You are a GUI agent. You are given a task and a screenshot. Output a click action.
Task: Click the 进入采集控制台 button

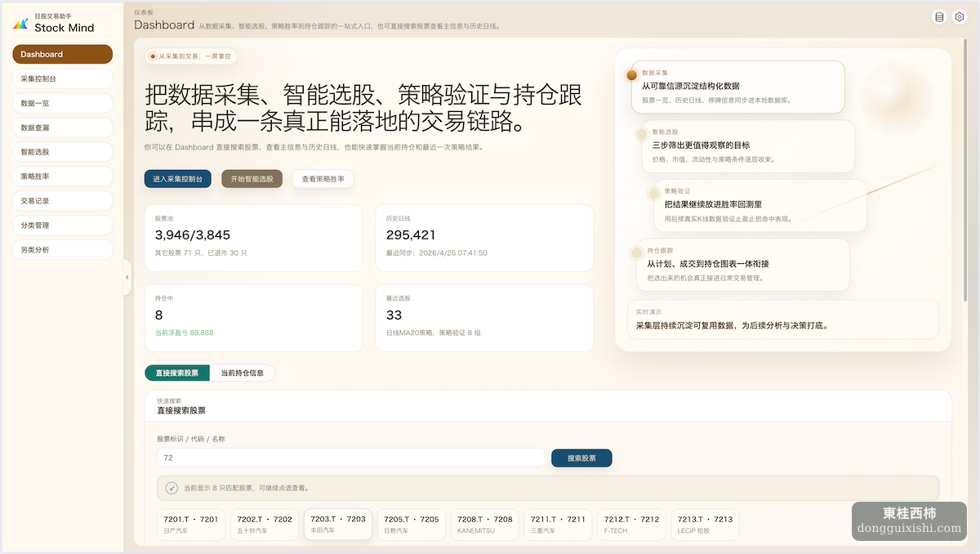(x=178, y=178)
